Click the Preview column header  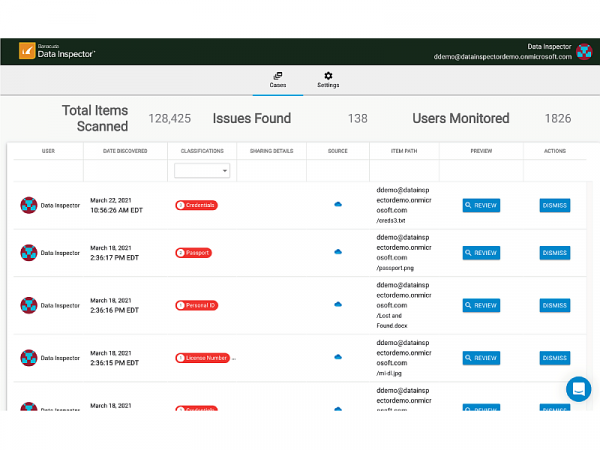tap(481, 151)
